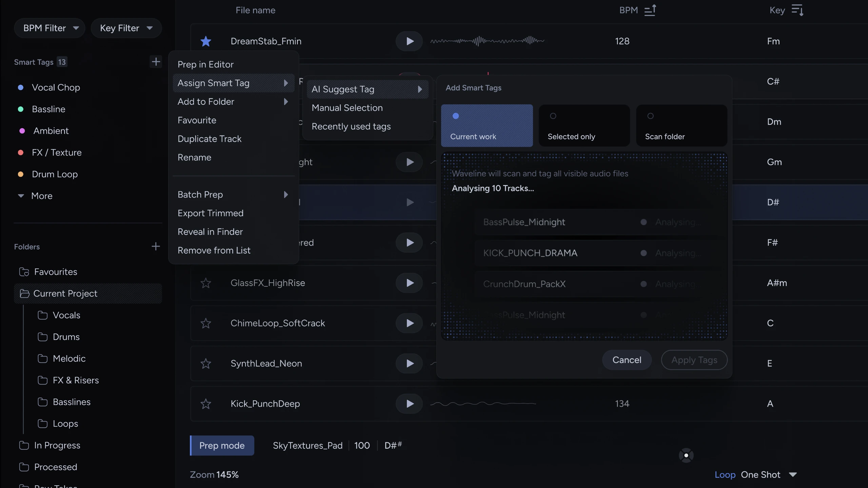The width and height of the screenshot is (868, 488).
Task: Open the Key Filter dropdown
Action: (x=126, y=28)
